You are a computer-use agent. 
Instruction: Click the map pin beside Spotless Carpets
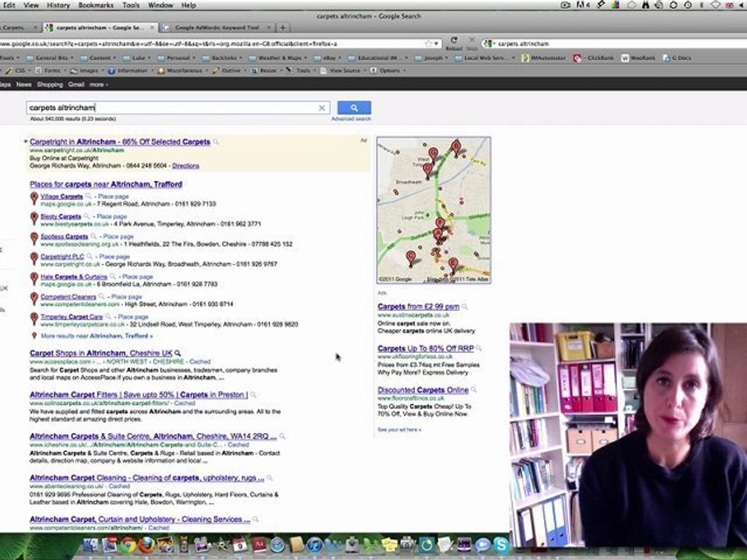(x=33, y=239)
